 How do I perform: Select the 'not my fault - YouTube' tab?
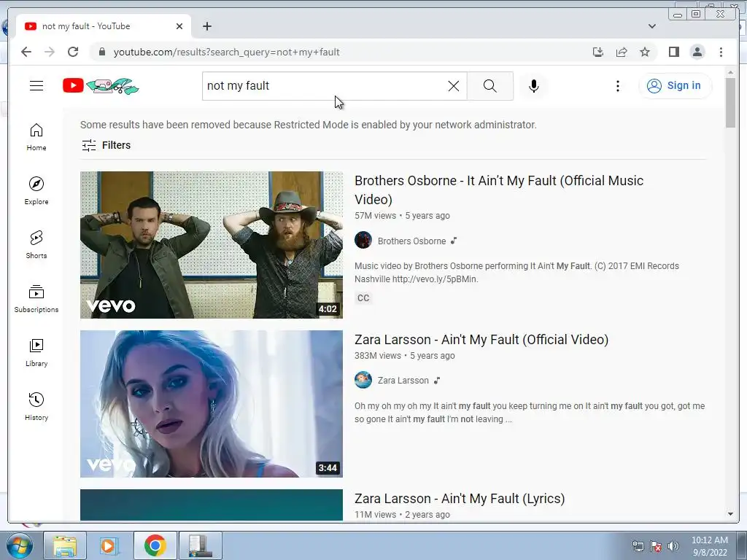click(x=103, y=26)
